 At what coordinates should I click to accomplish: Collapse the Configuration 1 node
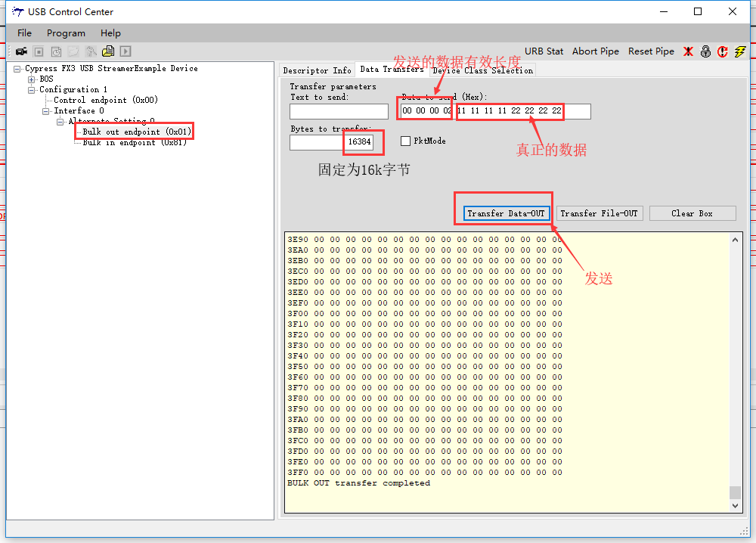[32, 90]
